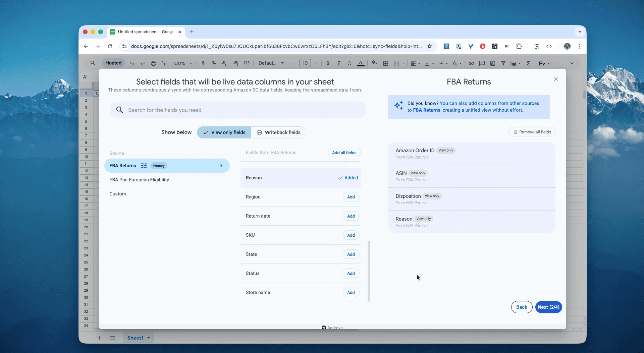
Task: Click the print icon in Sheets toolbar
Action: (154, 63)
